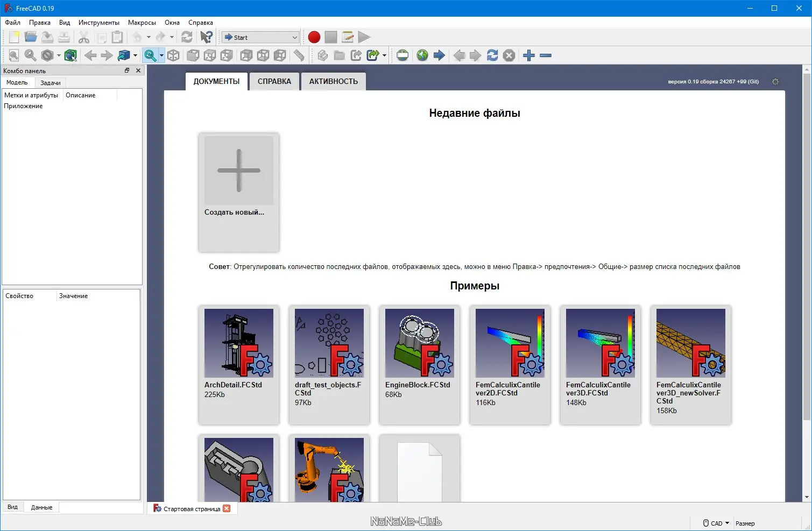Open start page settings gear
812x531 pixels.
[775, 82]
